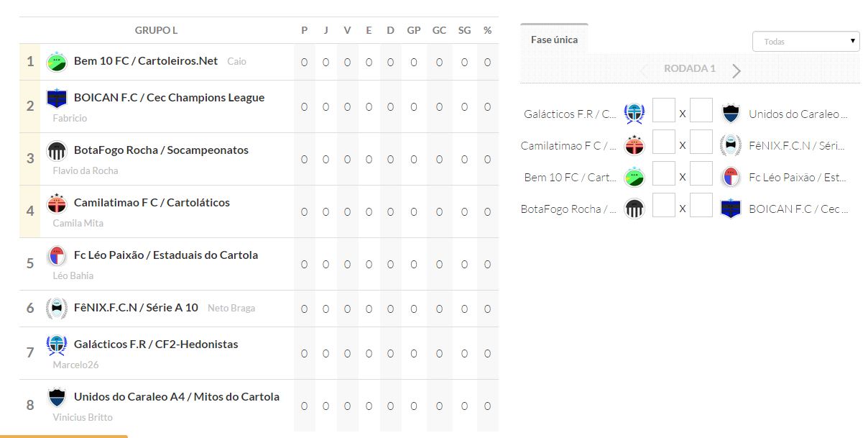Click the SG column header
Screen dimensions: 868x438
[464, 30]
